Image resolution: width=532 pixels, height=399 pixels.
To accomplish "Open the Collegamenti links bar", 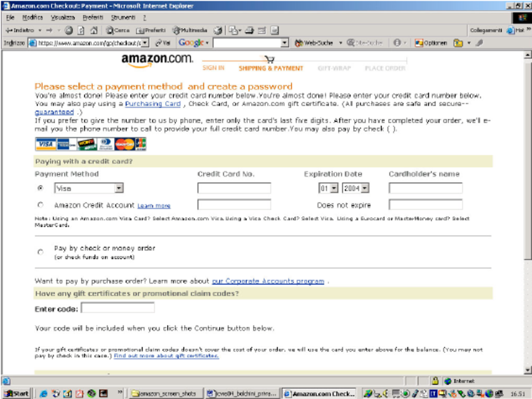I will pyautogui.click(x=486, y=31).
